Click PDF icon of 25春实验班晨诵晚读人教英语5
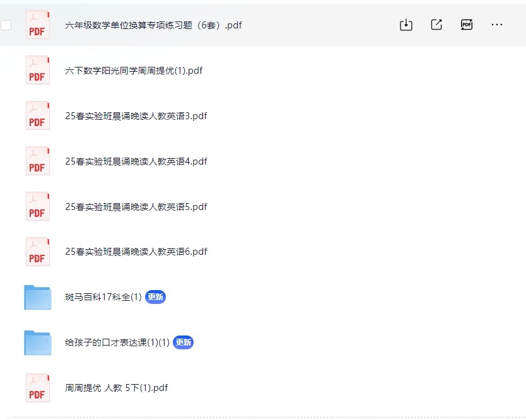 (38, 206)
